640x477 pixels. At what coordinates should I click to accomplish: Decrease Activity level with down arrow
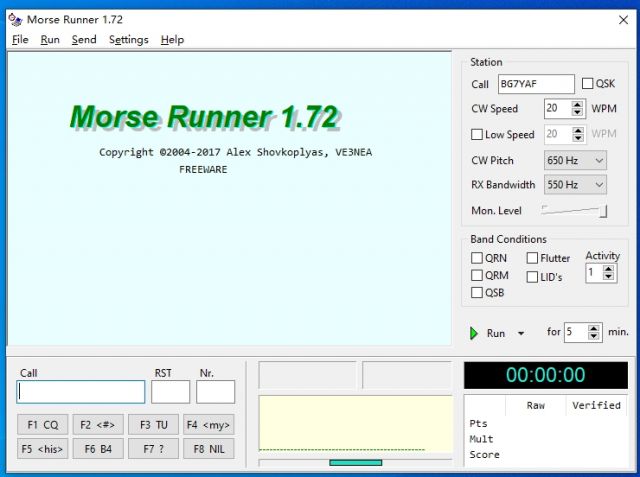[x=608, y=276]
